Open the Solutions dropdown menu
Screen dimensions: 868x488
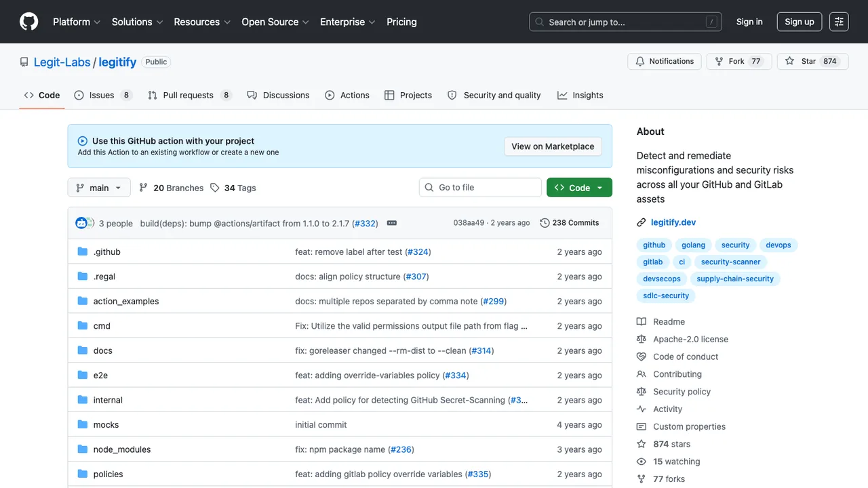coord(137,22)
